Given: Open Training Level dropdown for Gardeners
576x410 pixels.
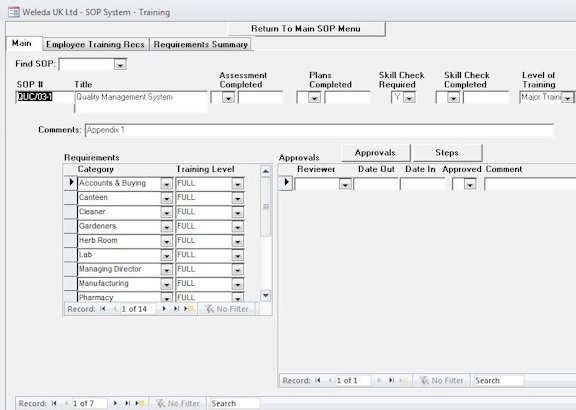Looking at the screenshot, I should 238,227.
